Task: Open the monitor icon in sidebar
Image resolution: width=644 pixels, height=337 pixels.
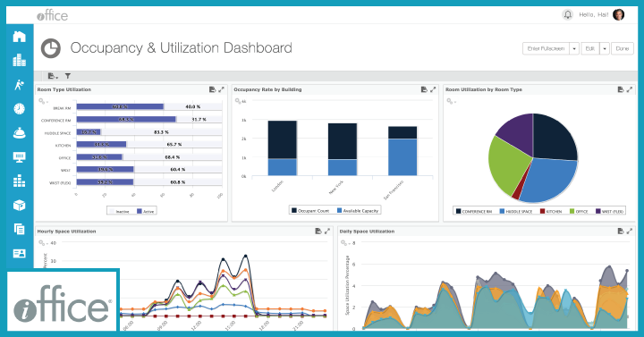Action: [x=19, y=157]
